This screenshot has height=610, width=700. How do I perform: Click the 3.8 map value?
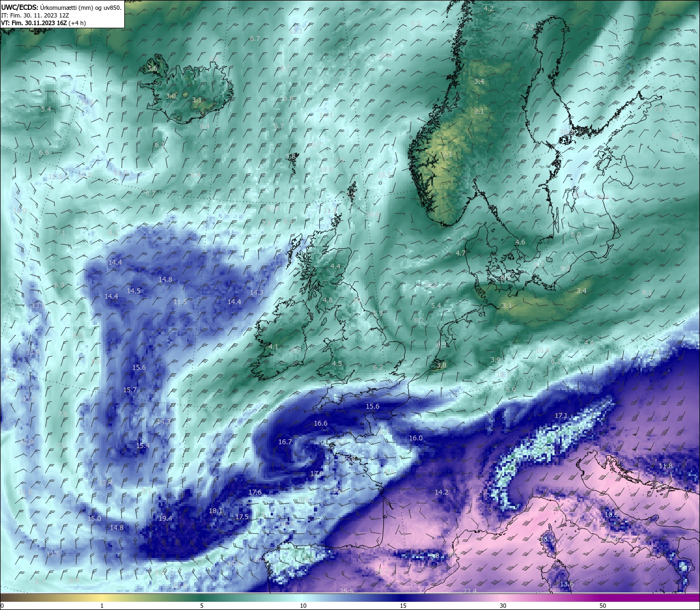(441, 365)
